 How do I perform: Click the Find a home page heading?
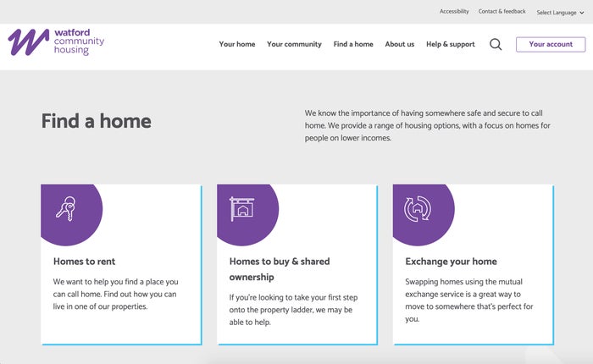(x=97, y=121)
